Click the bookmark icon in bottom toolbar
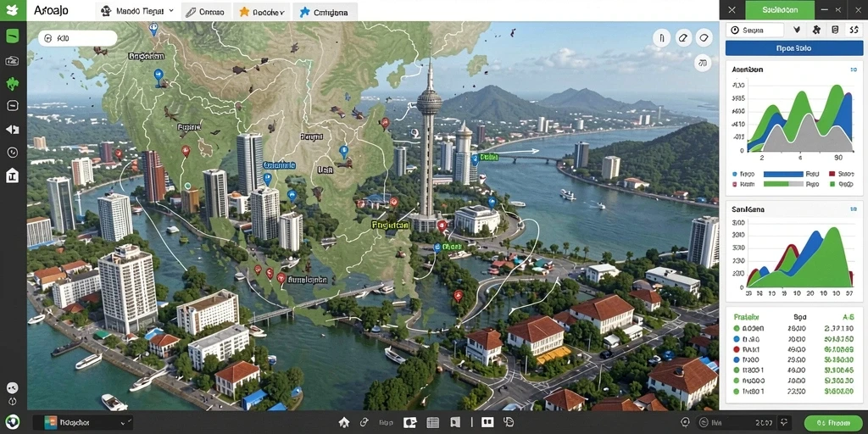 [454, 422]
